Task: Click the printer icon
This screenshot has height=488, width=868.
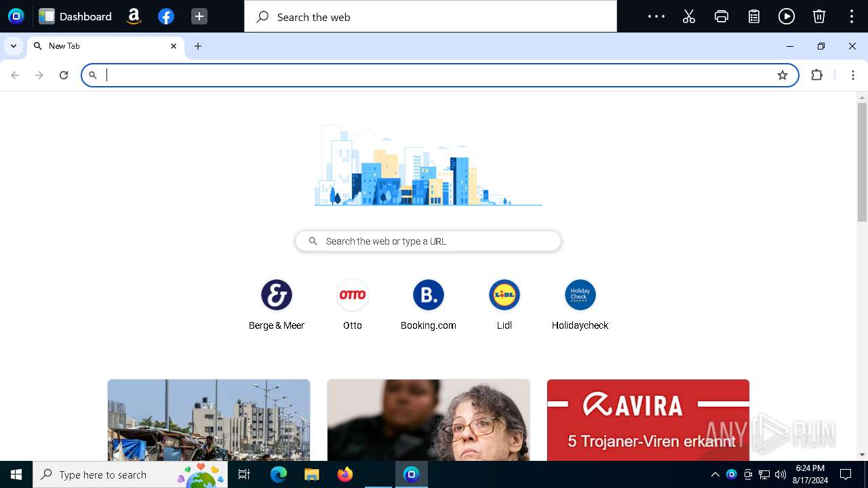Action: pyautogui.click(x=722, y=16)
